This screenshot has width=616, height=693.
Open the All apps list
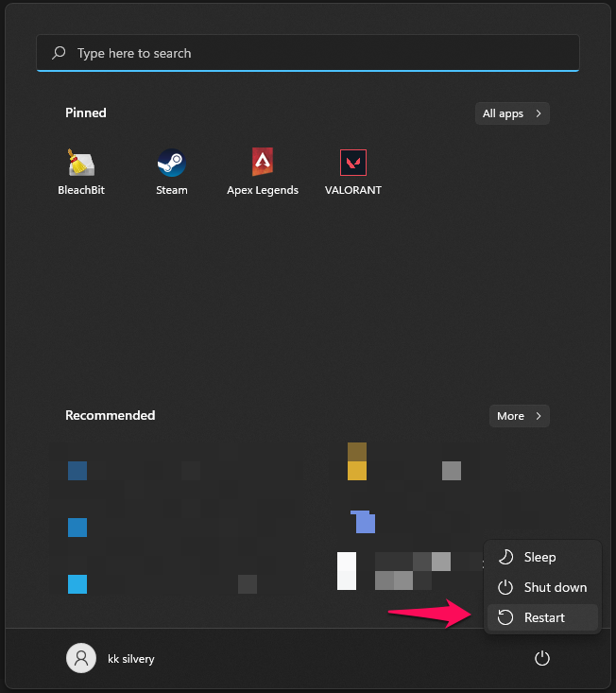(x=512, y=113)
